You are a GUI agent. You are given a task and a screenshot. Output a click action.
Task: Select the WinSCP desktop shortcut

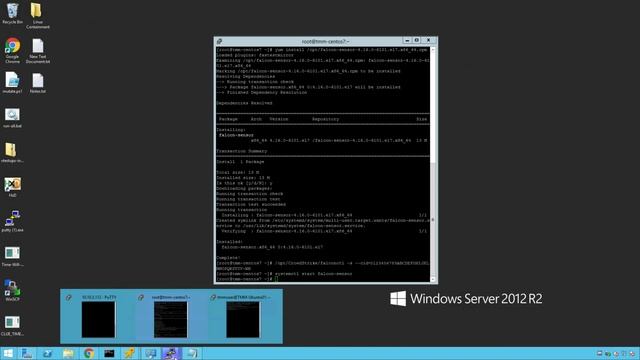pos(12,291)
